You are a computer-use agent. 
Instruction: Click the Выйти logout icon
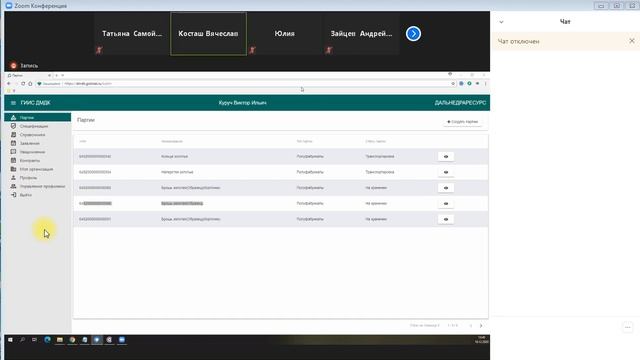click(x=13, y=195)
